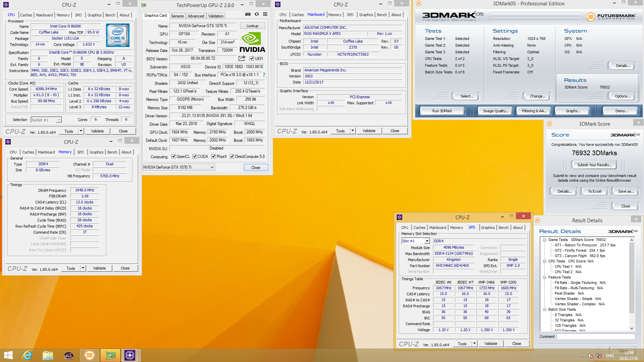Open GPU Tweak II from the taskbar
Viewport: 644px width, 362px height.
69,355
